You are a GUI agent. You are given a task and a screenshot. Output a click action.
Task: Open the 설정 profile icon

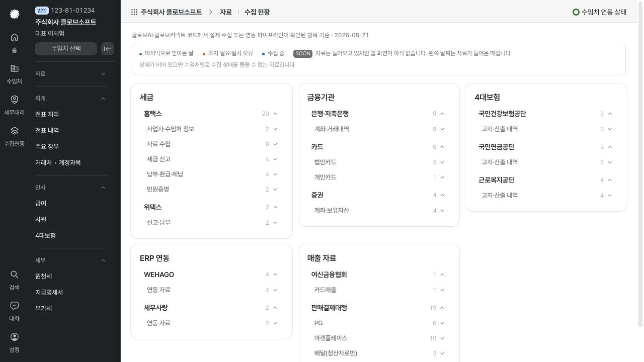coord(15,337)
